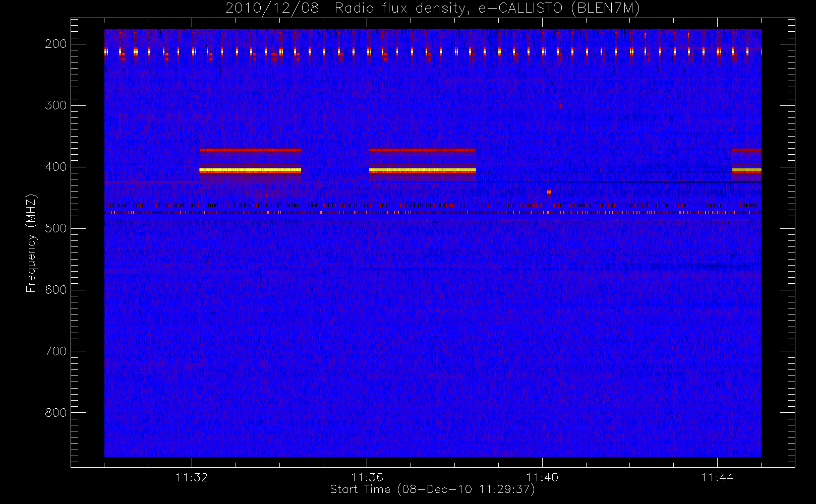Click the 300 frequency tick label
The height and width of the screenshot is (504, 816).
pos(56,105)
